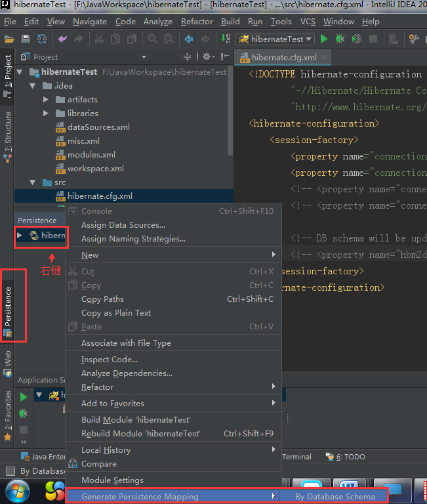
Task: Select Analyze Dependencies menu entry
Action: [174, 373]
